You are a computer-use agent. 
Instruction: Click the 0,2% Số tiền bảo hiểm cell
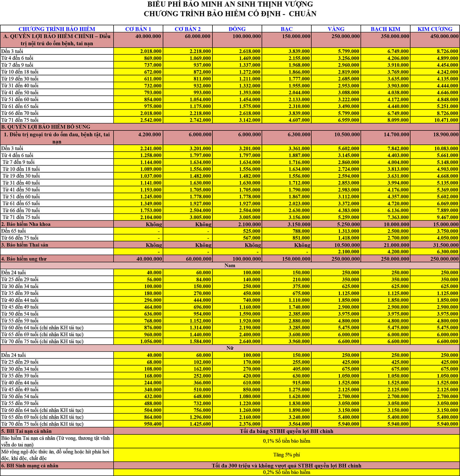coord(287,472)
